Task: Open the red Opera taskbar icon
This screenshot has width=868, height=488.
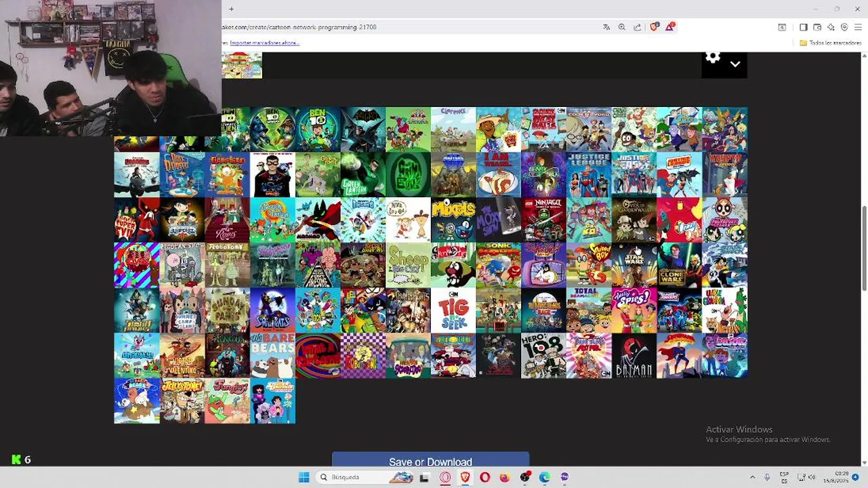Action: (484, 477)
